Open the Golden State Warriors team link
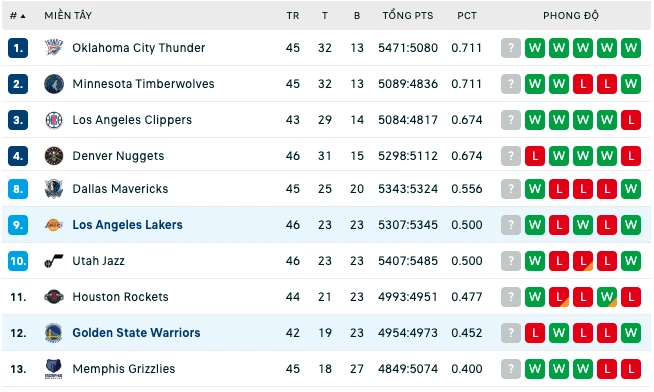 point(136,333)
